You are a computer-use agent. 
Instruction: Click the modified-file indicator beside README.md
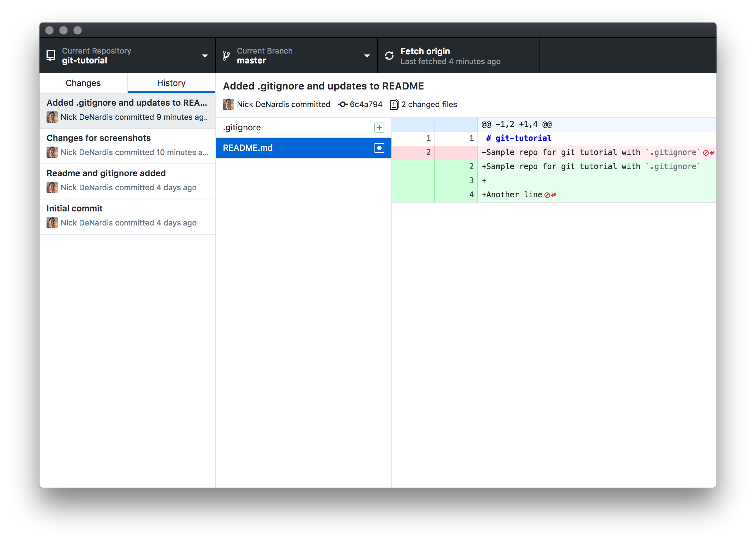tap(379, 148)
